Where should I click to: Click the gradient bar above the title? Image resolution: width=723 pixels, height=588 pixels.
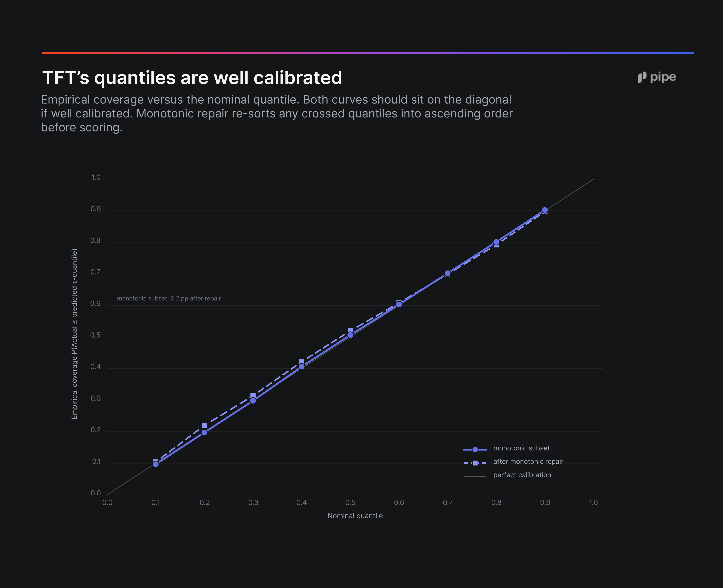click(x=368, y=53)
